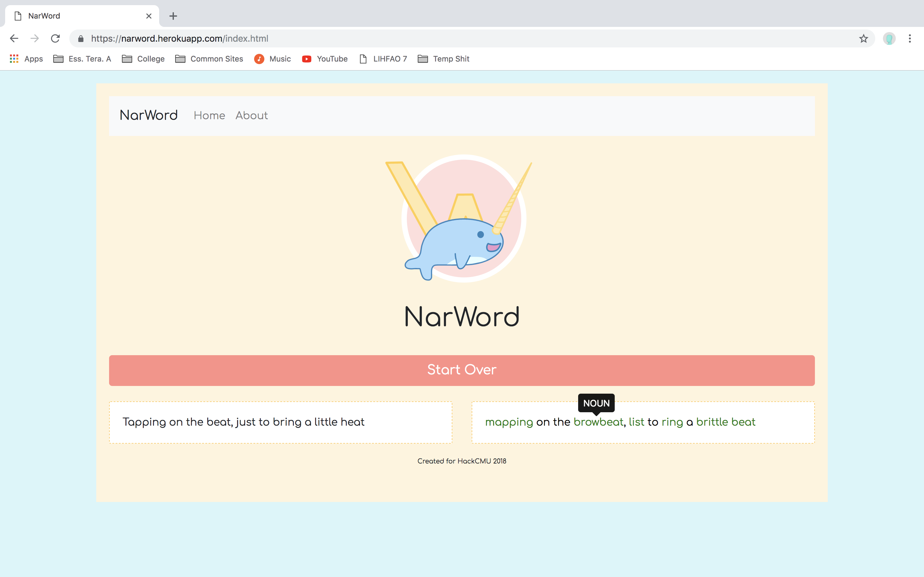
Task: Open the YouTube bookmark
Action: 325,59
